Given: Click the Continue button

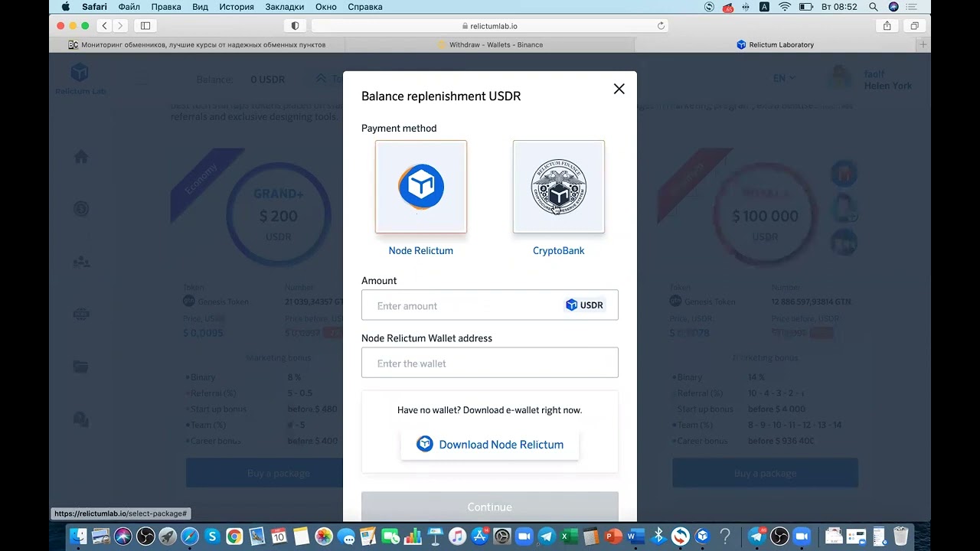Looking at the screenshot, I should 490,507.
